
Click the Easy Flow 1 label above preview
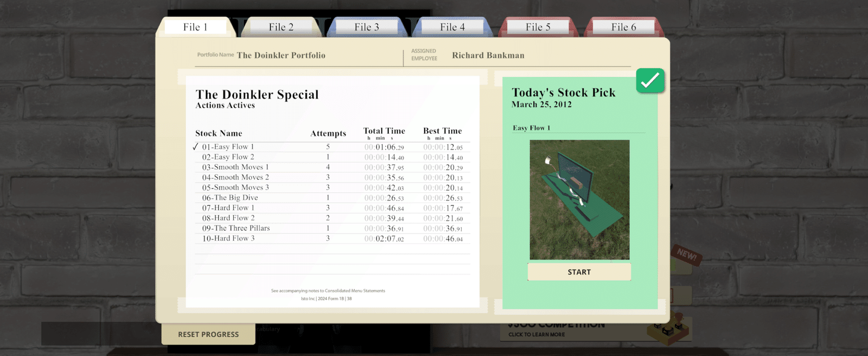532,128
